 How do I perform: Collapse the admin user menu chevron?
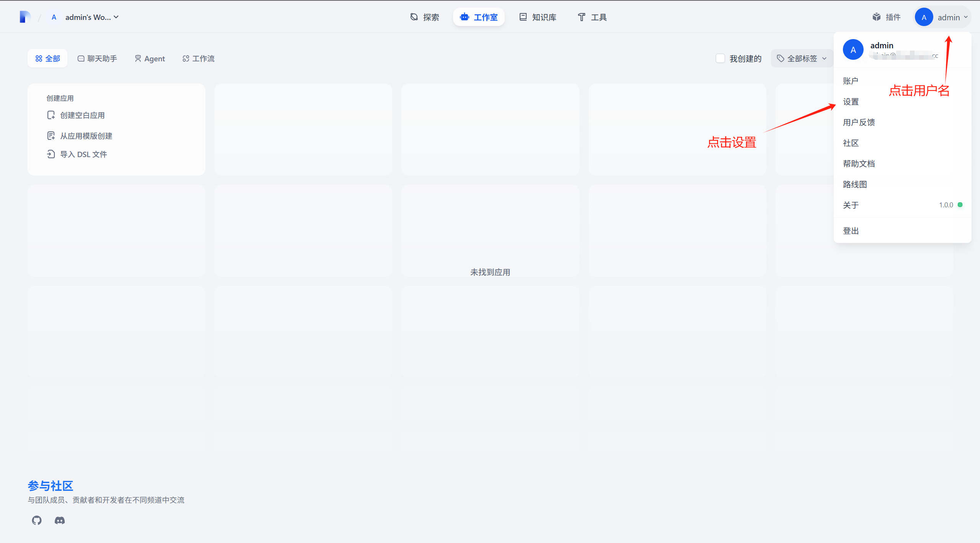(x=965, y=17)
